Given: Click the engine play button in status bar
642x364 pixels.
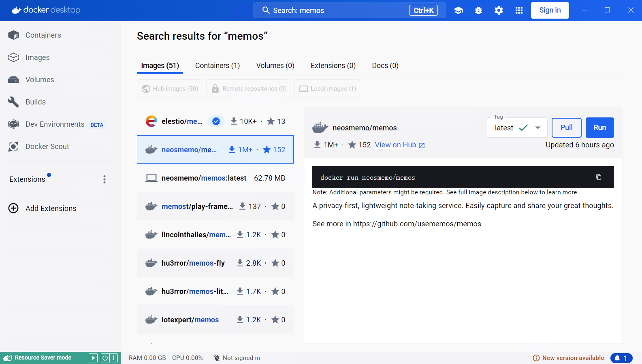Looking at the screenshot, I should tap(93, 358).
